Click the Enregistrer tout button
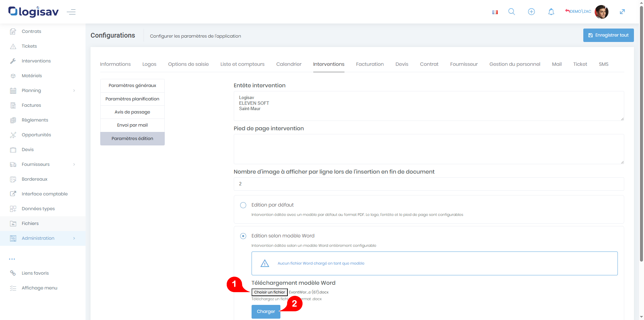Viewport: 644px width, 320px height. click(608, 35)
